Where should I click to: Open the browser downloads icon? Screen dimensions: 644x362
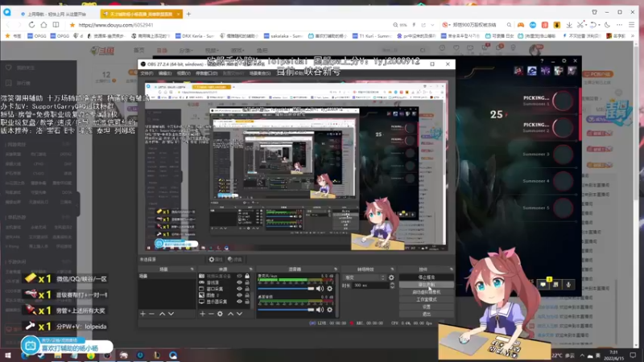click(x=569, y=25)
